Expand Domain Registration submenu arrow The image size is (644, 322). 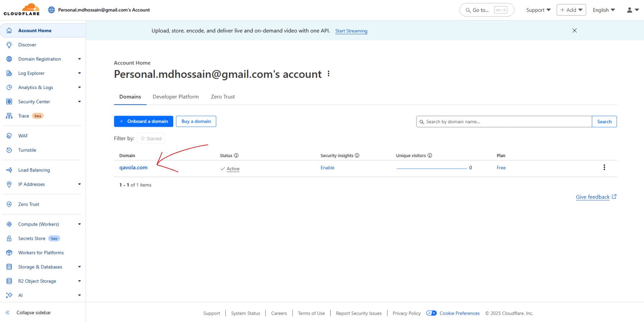pyautogui.click(x=80, y=59)
